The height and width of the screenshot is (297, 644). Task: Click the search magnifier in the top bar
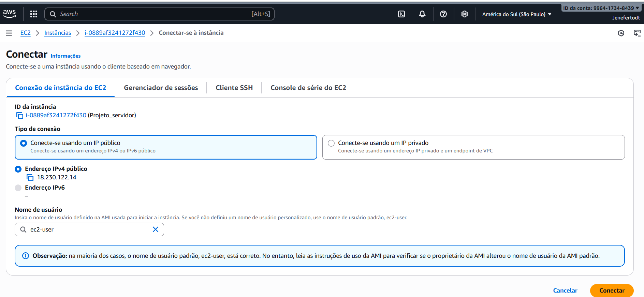(53, 14)
